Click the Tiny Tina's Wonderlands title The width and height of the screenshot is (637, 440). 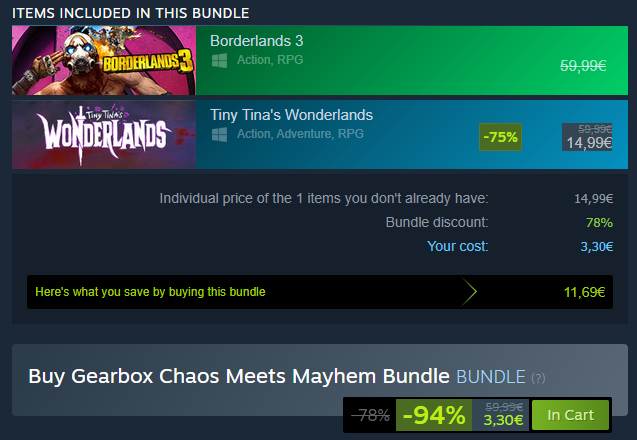tap(291, 115)
